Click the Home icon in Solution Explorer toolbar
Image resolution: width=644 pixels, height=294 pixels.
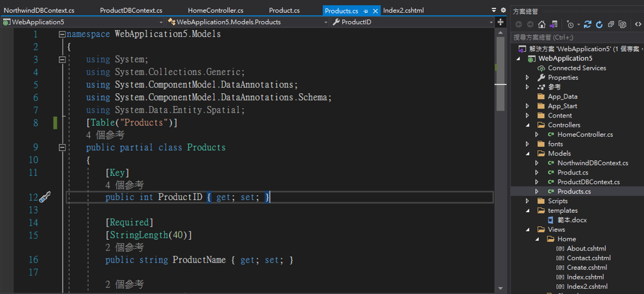point(542,24)
